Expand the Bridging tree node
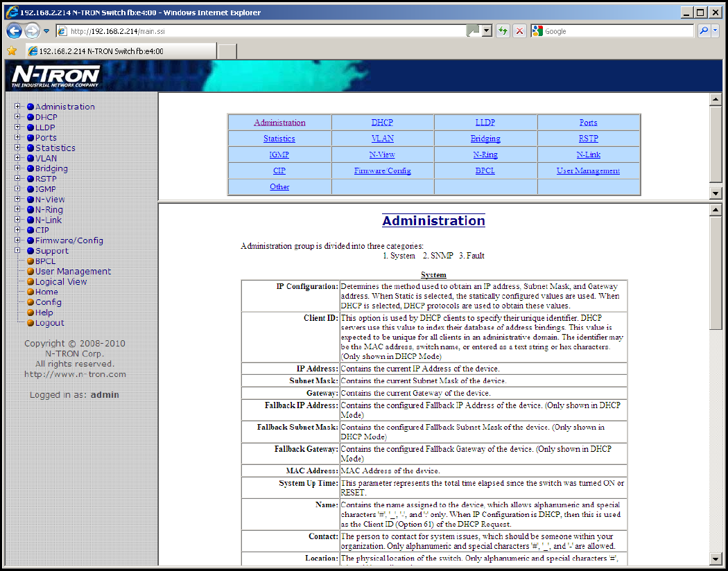The height and width of the screenshot is (571, 728). click(17, 168)
